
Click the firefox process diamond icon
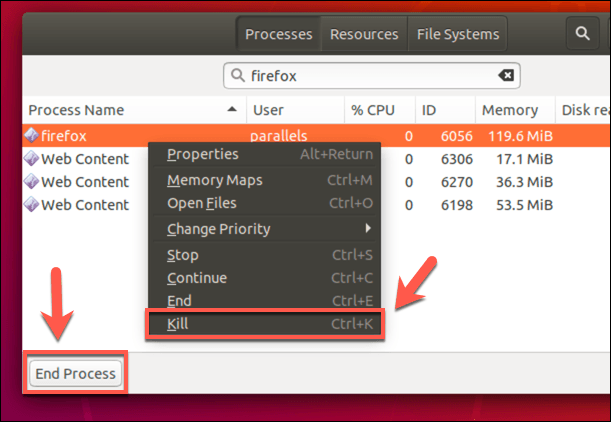31,135
